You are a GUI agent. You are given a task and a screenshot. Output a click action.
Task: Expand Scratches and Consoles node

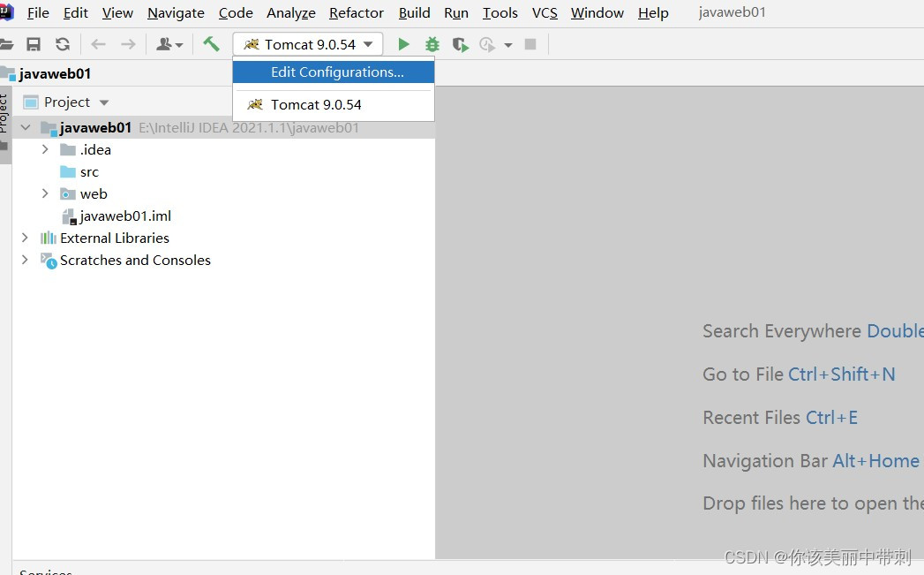point(25,260)
